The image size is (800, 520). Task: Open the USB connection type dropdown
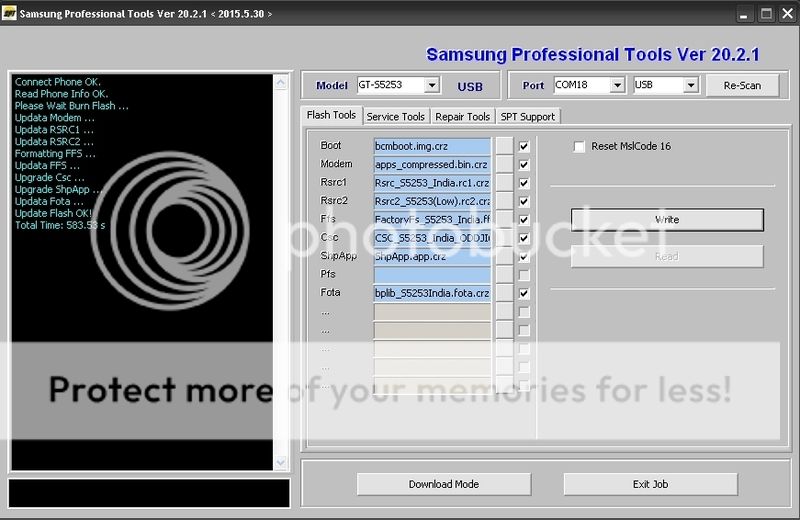(x=691, y=85)
